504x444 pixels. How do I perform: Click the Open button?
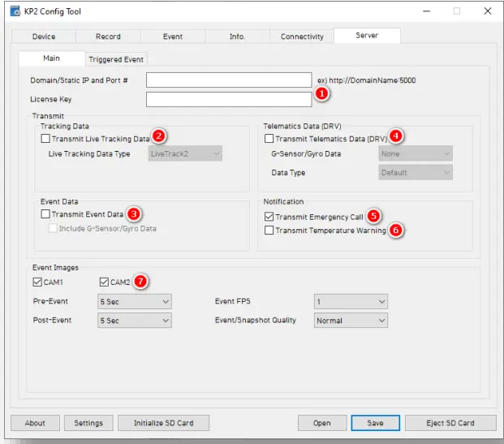tap(322, 423)
